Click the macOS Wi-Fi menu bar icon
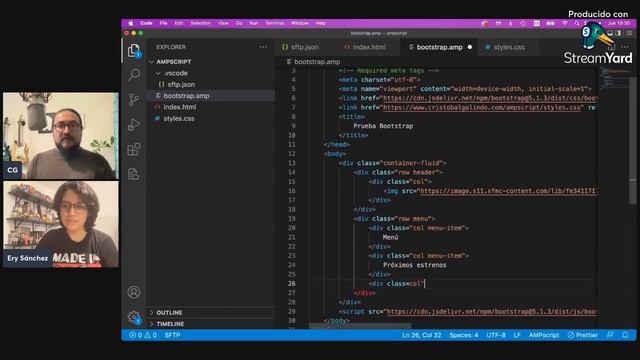Viewport: 640px width, 360px height. tap(565, 23)
